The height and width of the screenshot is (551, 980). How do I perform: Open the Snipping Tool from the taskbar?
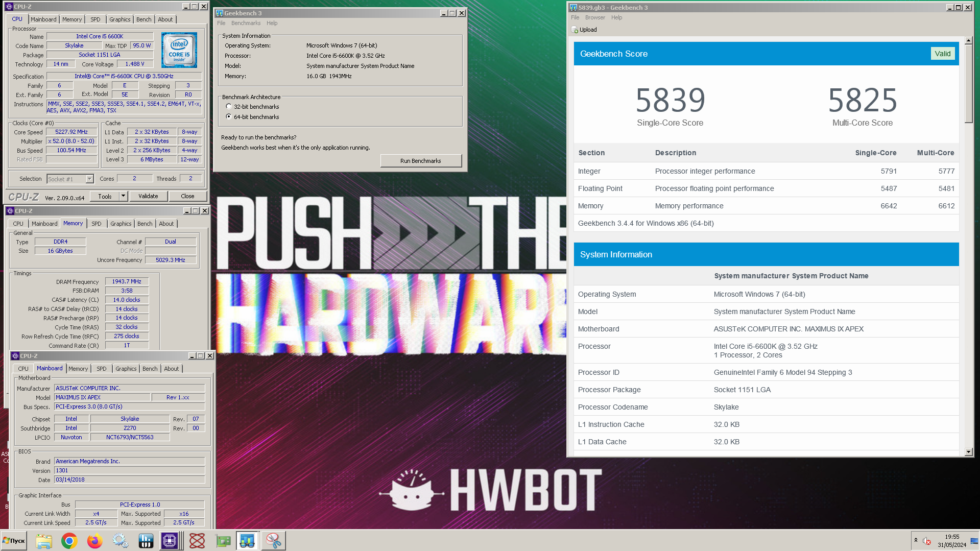coord(273,540)
